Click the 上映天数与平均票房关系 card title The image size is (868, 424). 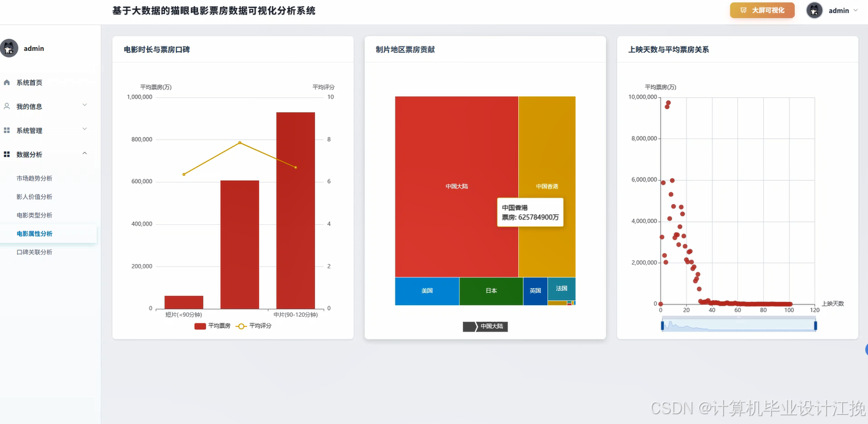(669, 50)
